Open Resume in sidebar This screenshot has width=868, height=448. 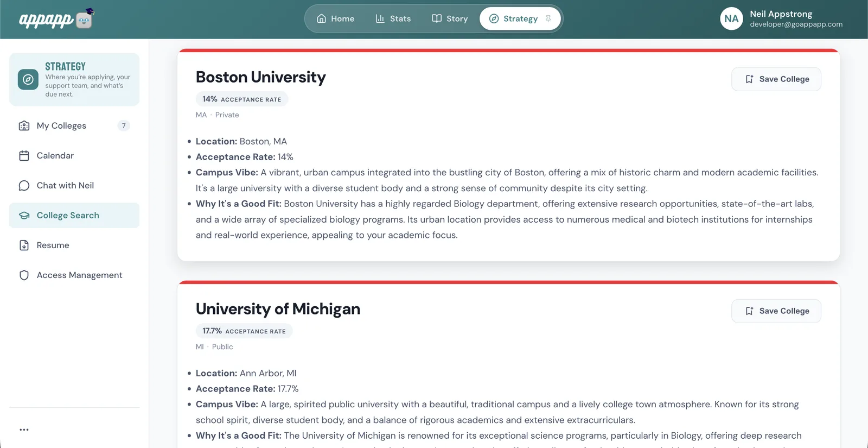tap(74, 245)
